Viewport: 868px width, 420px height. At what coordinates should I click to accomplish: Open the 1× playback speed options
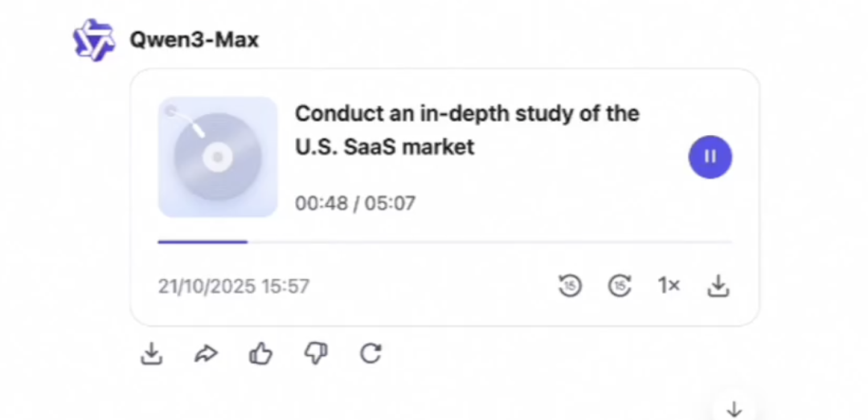pos(669,286)
